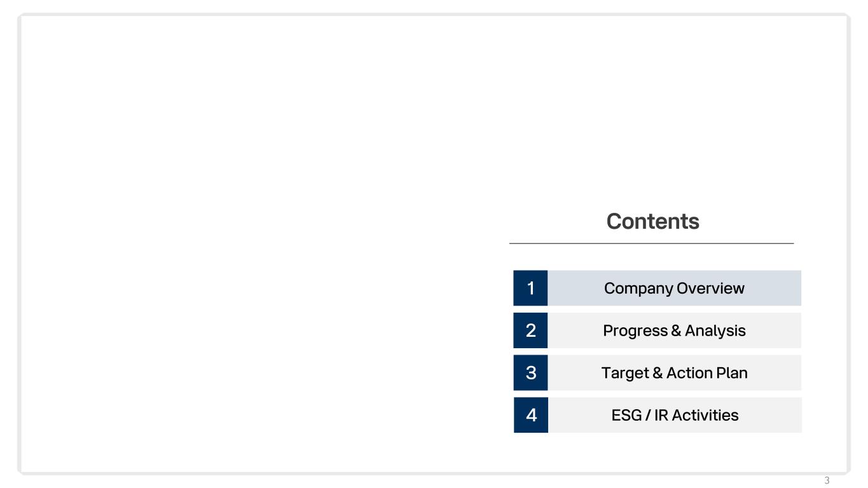The height and width of the screenshot is (488, 868).
Task: Select the Contents heading text
Action: point(652,221)
